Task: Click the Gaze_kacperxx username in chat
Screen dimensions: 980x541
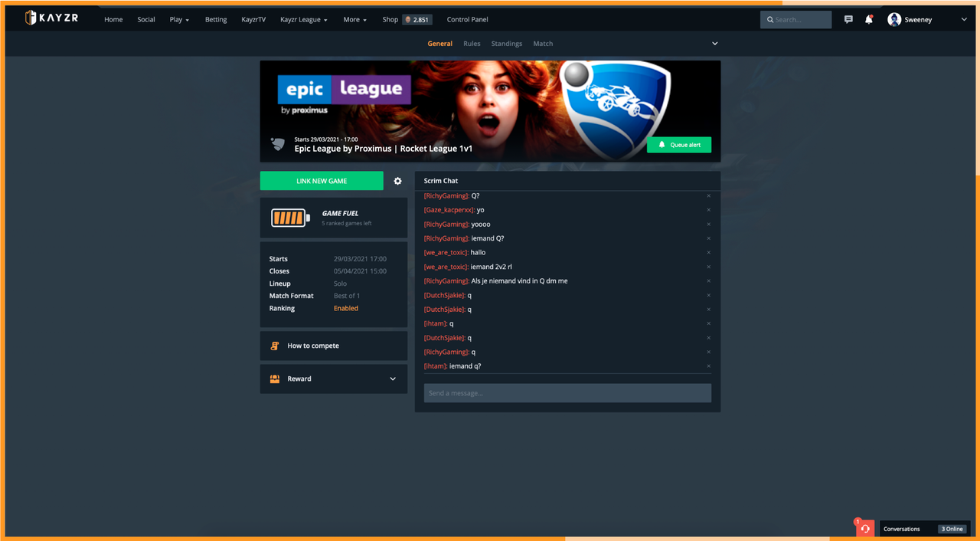Action: [x=449, y=210]
